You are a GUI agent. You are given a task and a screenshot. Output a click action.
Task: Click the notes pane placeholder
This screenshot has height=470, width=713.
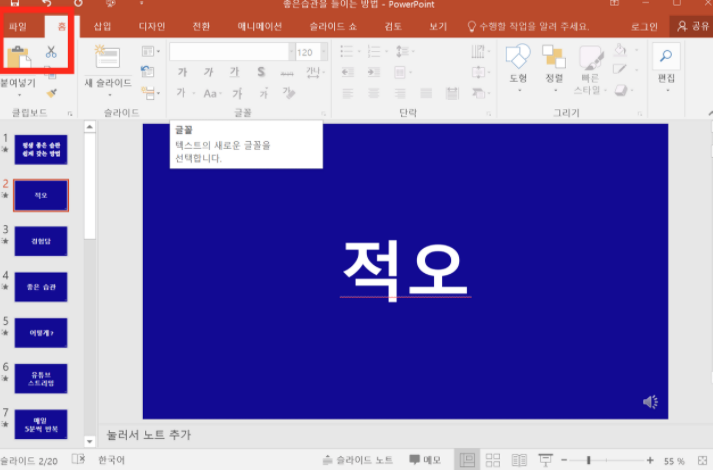point(148,435)
